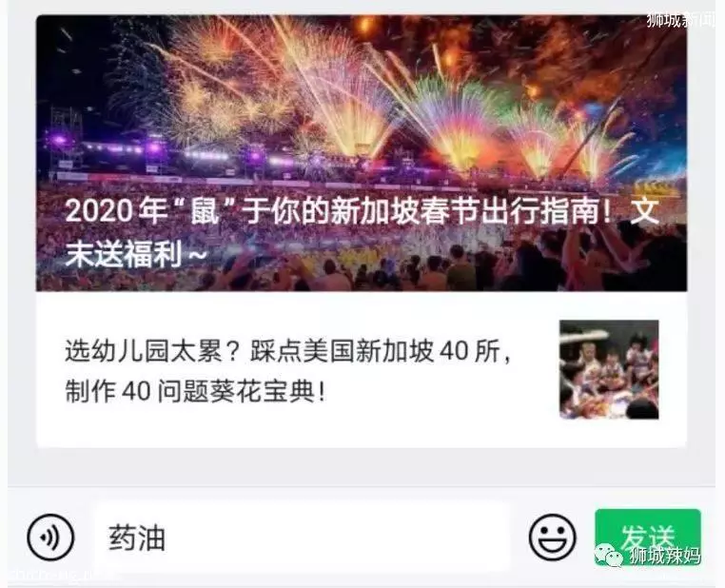
Task: Click the 狮城辣妈 watermark text
Action: (x=664, y=556)
